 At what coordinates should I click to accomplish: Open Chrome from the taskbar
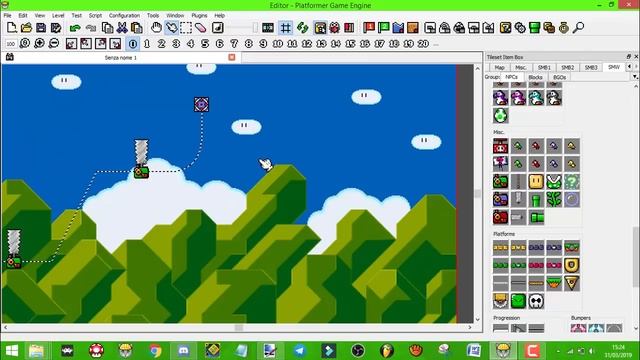click(155, 350)
